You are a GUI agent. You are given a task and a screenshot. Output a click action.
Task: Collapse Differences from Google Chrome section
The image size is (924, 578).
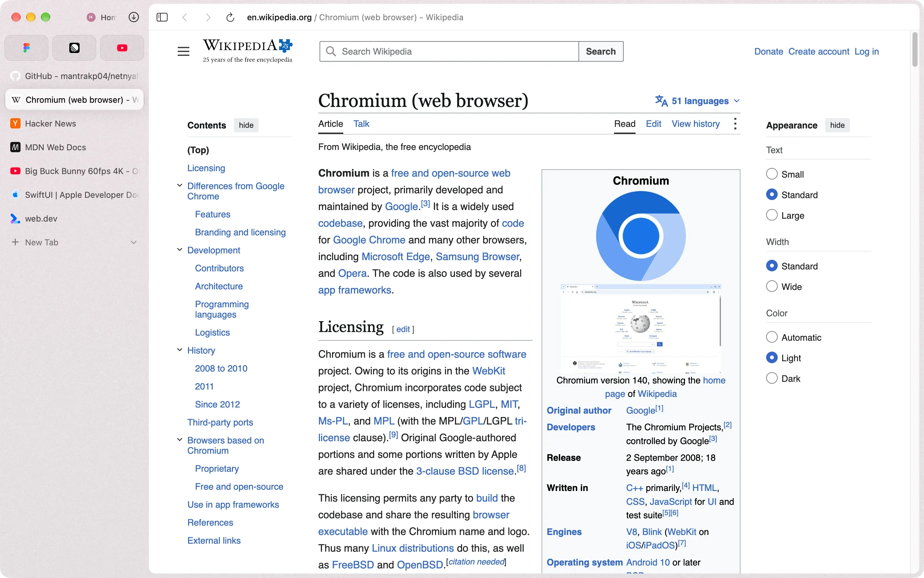click(x=179, y=185)
